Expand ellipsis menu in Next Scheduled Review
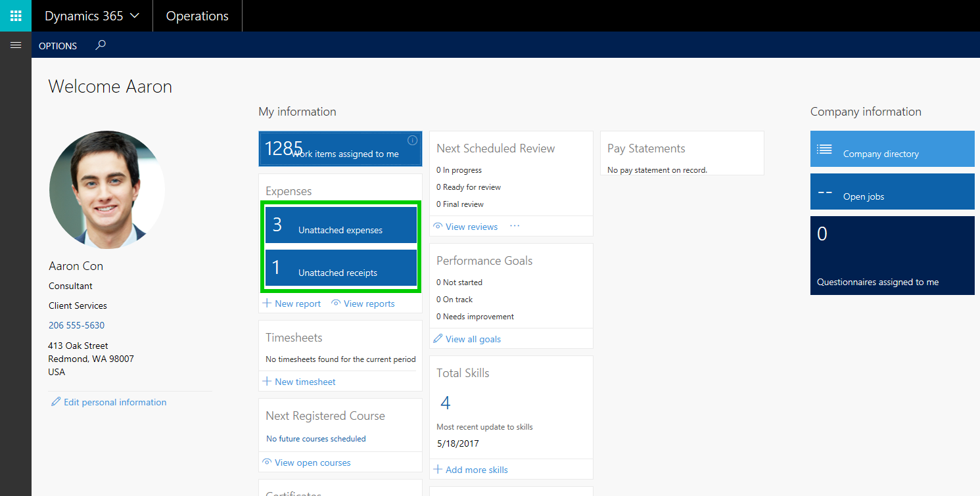Image resolution: width=980 pixels, height=496 pixels. (515, 226)
